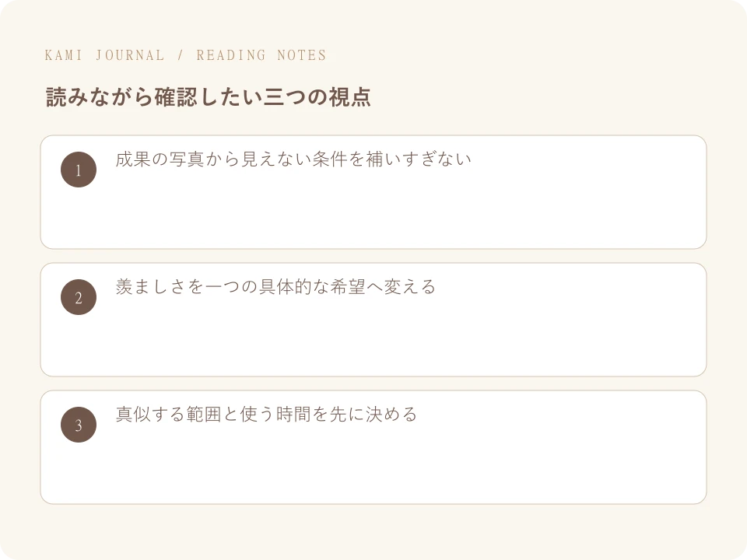Click the number 1 circle badge
Viewport: 747px width, 560px height.
click(79, 170)
